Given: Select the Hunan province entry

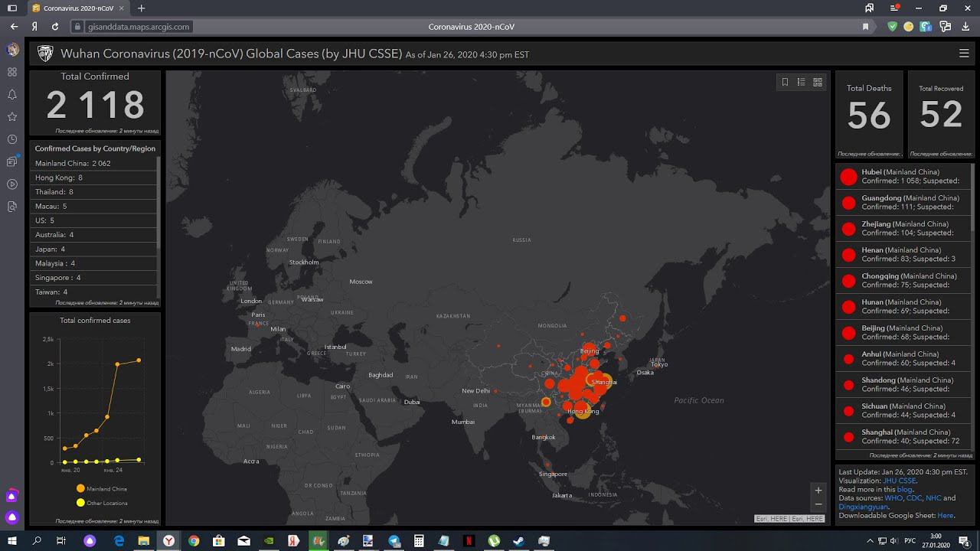Looking at the screenshot, I should [x=903, y=307].
